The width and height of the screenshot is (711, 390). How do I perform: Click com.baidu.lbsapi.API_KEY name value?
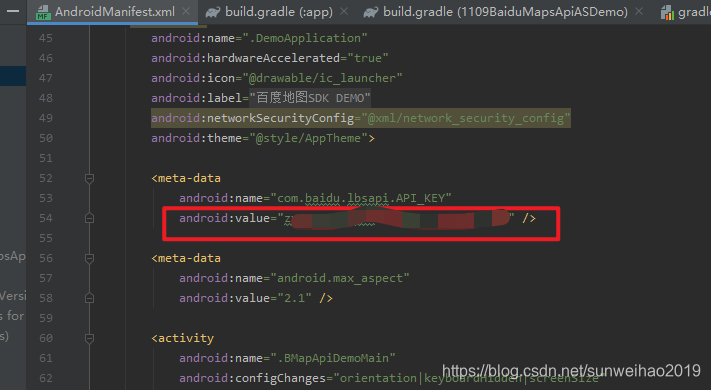[360, 198]
